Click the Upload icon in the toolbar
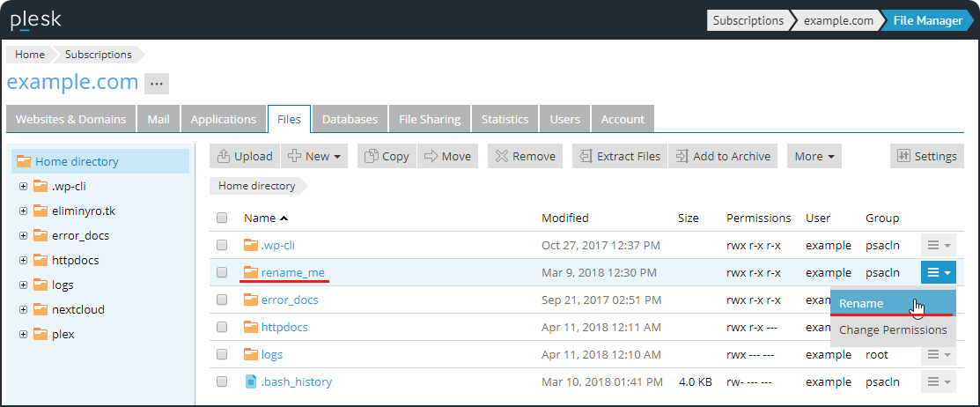 pyautogui.click(x=224, y=156)
